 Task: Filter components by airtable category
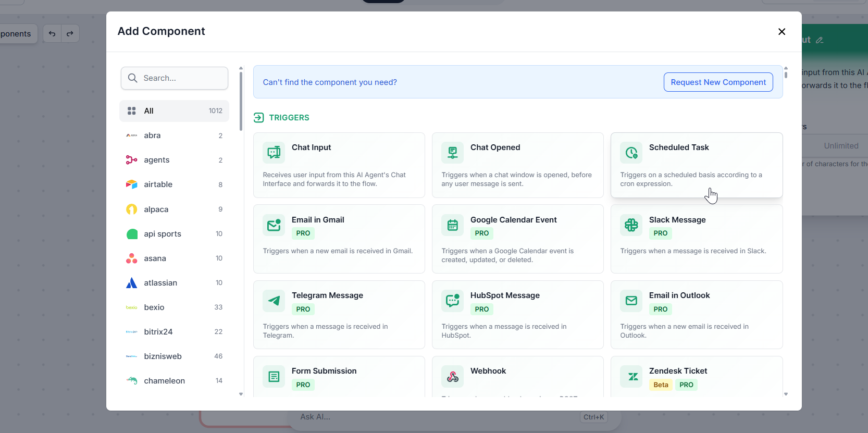[x=174, y=184]
